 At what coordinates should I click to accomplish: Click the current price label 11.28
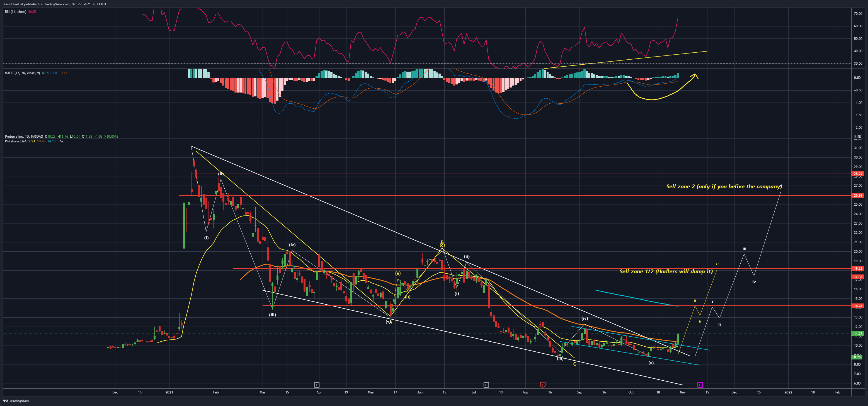click(x=858, y=334)
